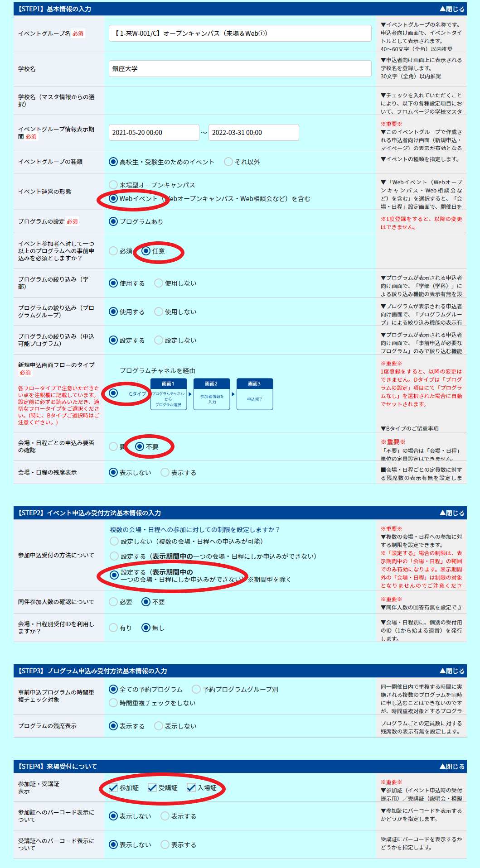Collapse the STEP1 基本情報の入力 section
The image size is (480, 868).
coord(452,9)
